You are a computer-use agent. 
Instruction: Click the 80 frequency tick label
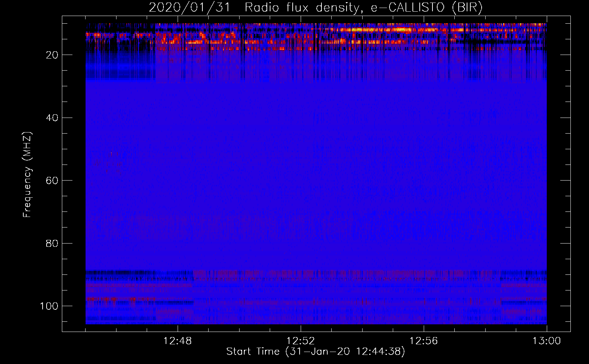click(x=52, y=243)
